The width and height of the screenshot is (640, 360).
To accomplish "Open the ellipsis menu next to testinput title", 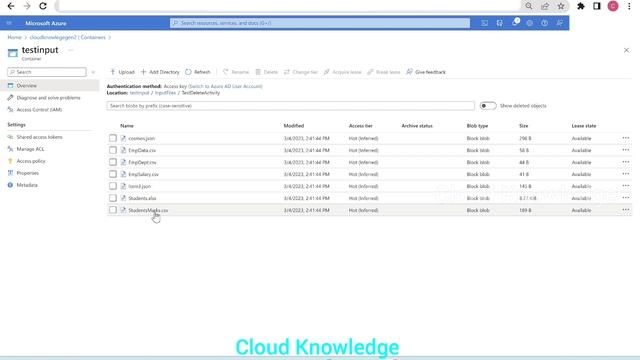I will pos(71,50).
